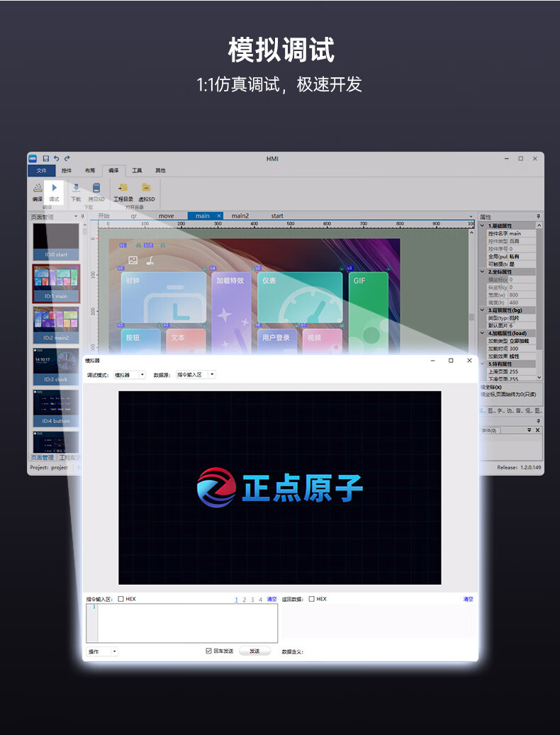Click the Undo arrow in the HMI title bar
This screenshot has height=735, width=560.
click(x=56, y=159)
